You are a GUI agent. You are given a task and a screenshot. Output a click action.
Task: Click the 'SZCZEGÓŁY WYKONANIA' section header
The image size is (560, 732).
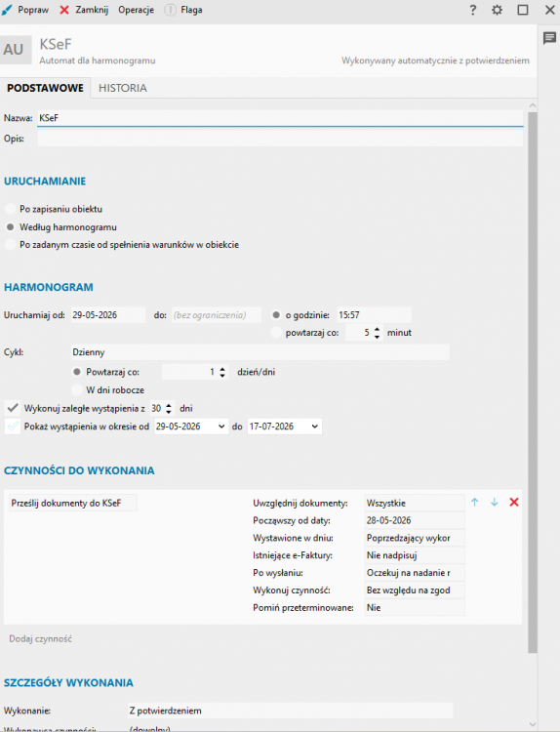click(x=68, y=682)
